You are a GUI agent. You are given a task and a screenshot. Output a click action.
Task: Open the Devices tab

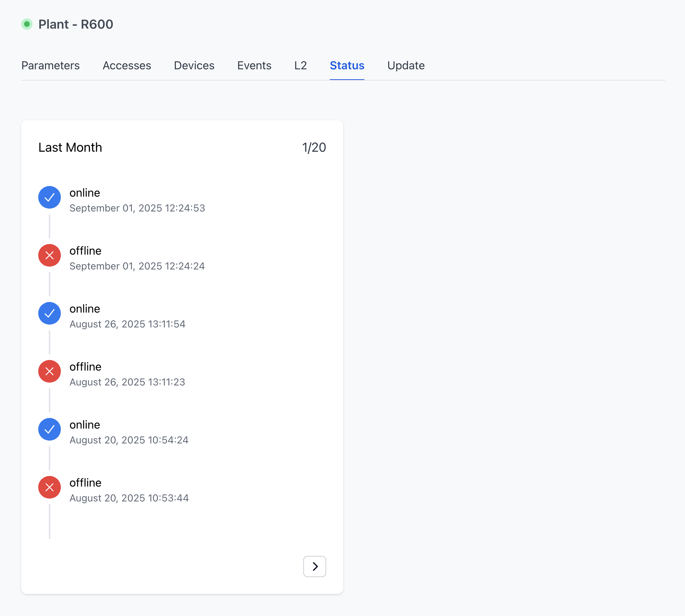[194, 65]
